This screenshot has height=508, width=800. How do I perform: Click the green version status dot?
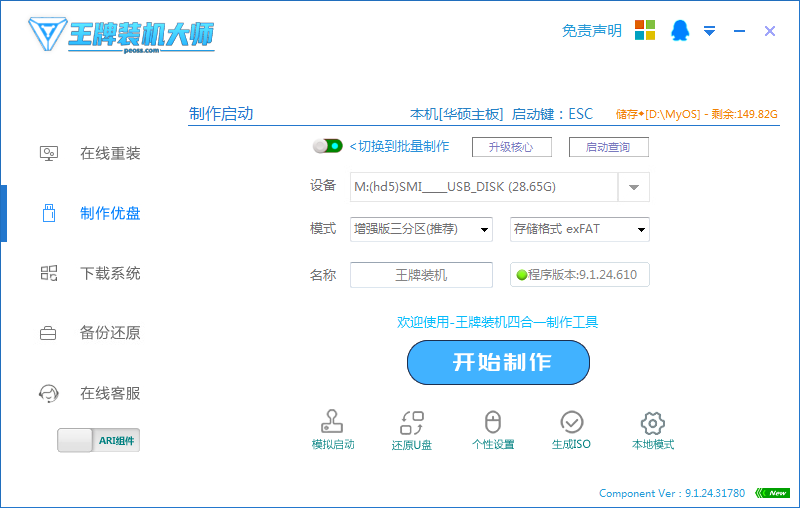click(x=521, y=275)
